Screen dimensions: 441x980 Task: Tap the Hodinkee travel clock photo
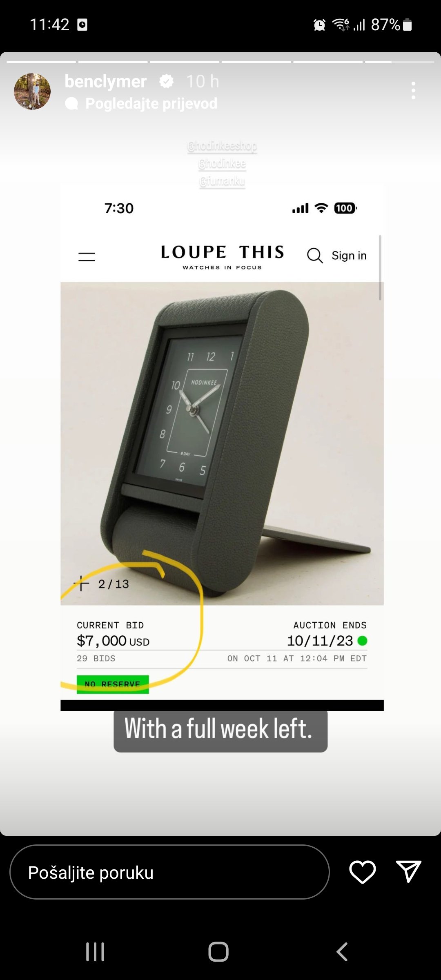point(222,443)
